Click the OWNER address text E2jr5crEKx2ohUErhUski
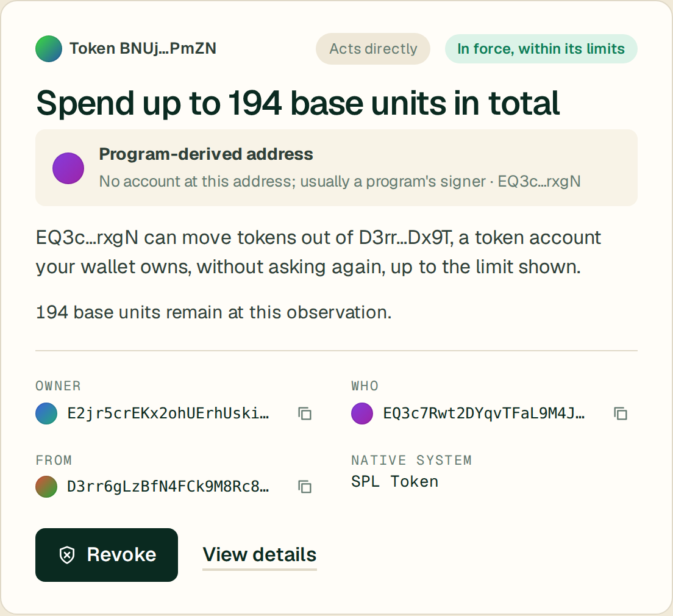Image resolution: width=673 pixels, height=616 pixels. pos(168,414)
